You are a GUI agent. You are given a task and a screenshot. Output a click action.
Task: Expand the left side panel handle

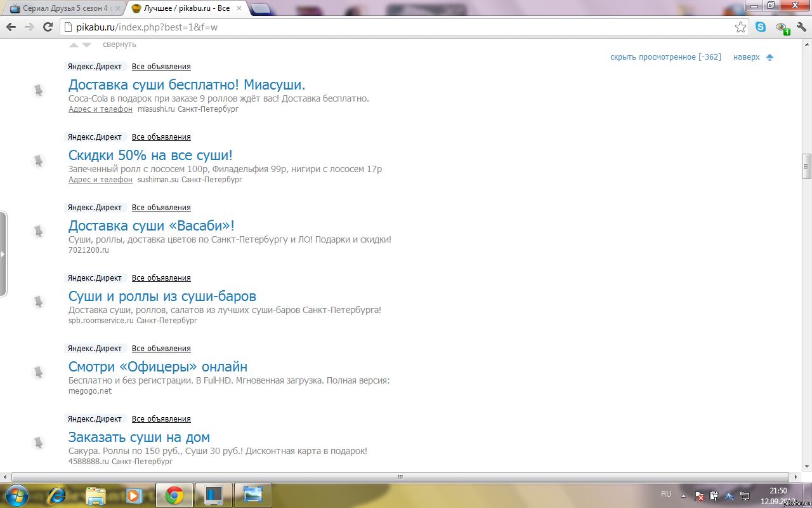tap(3, 254)
